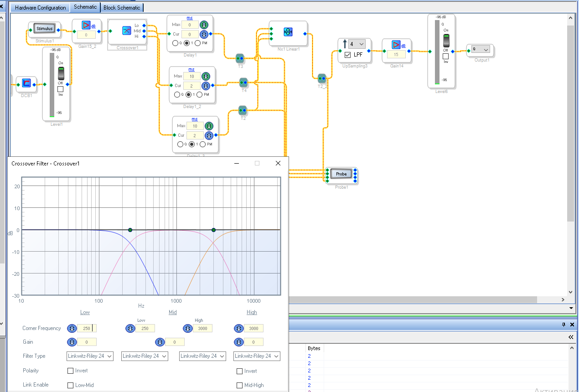The height and width of the screenshot is (392, 579).
Task: Click the Nx1 Linear1 mixer icon
Action: [x=288, y=32]
